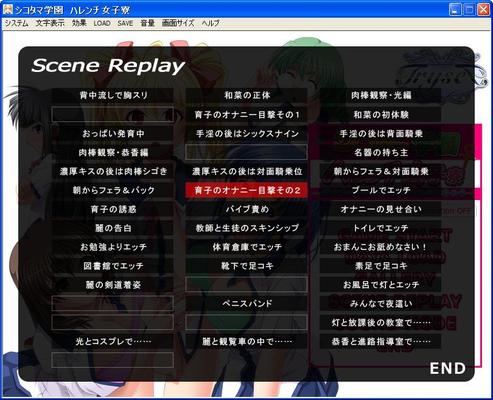The width and height of the screenshot is (493, 400).
Task: Select scene 和菜の正体
Action: [x=247, y=96]
